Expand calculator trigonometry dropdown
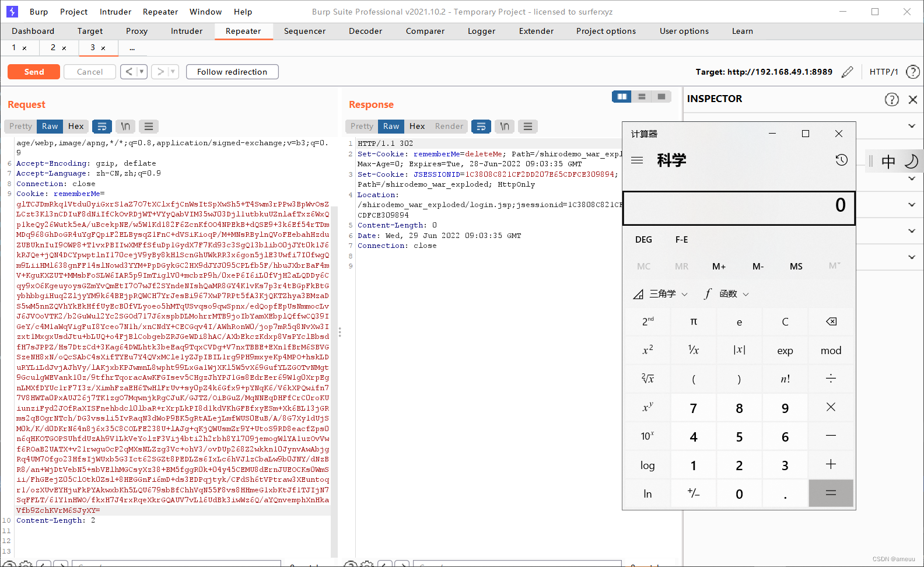Viewport: 924px width, 567px height. 660,294
